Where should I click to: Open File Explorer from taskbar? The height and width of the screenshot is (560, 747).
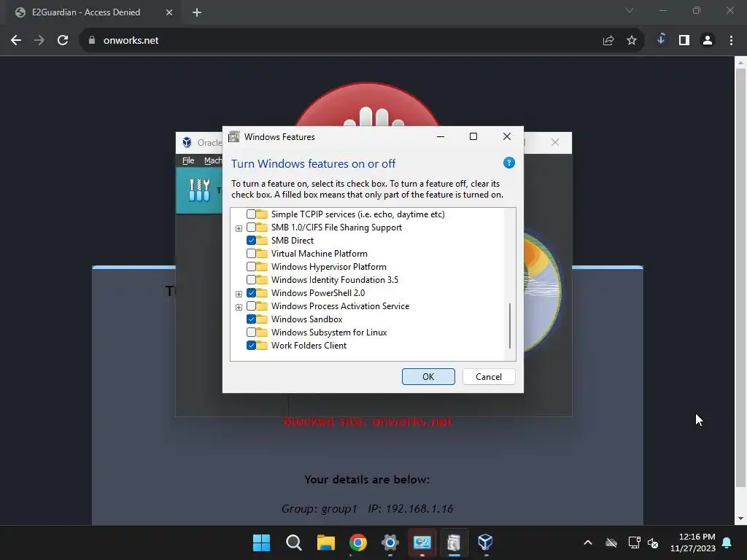coord(326,542)
